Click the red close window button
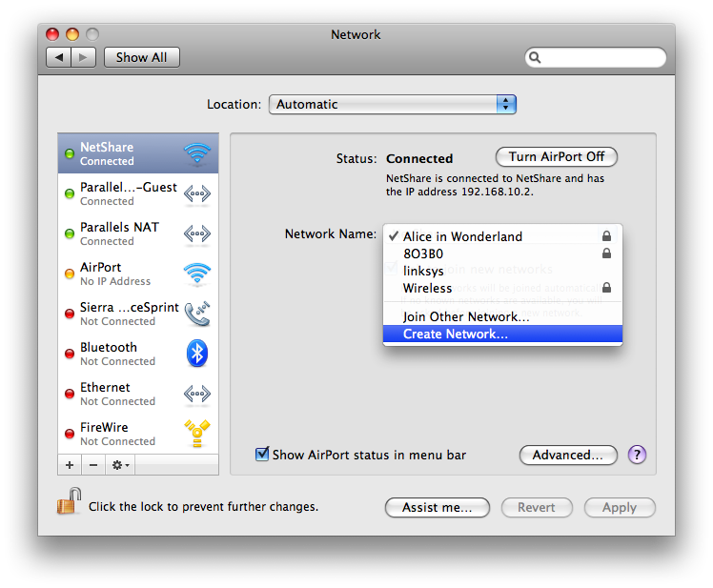Viewport: 713px width, 588px height. tap(52, 34)
